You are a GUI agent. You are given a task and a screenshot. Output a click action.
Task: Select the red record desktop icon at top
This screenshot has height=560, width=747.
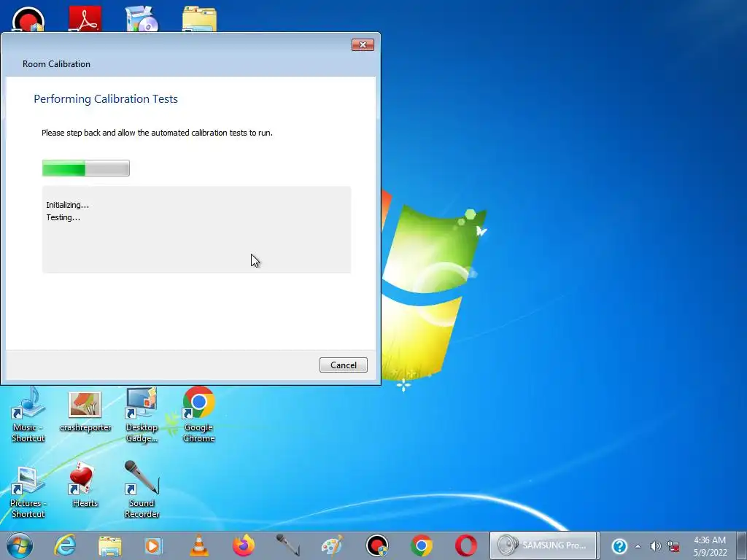28,19
